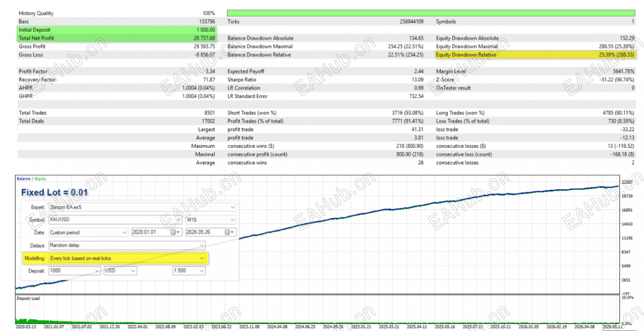Viewport: 644px width, 331px height.
Task: Click the LR Standard Error value 732.54
Action: 416,96
